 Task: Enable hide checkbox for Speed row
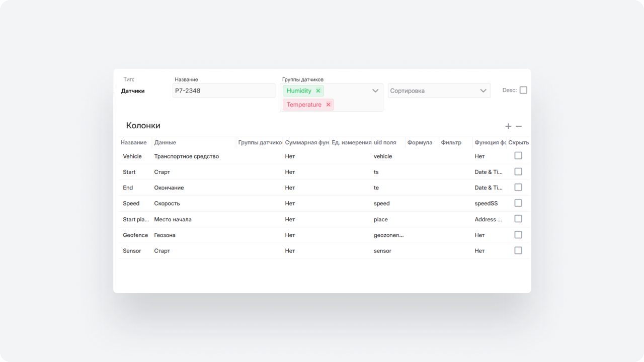point(518,203)
